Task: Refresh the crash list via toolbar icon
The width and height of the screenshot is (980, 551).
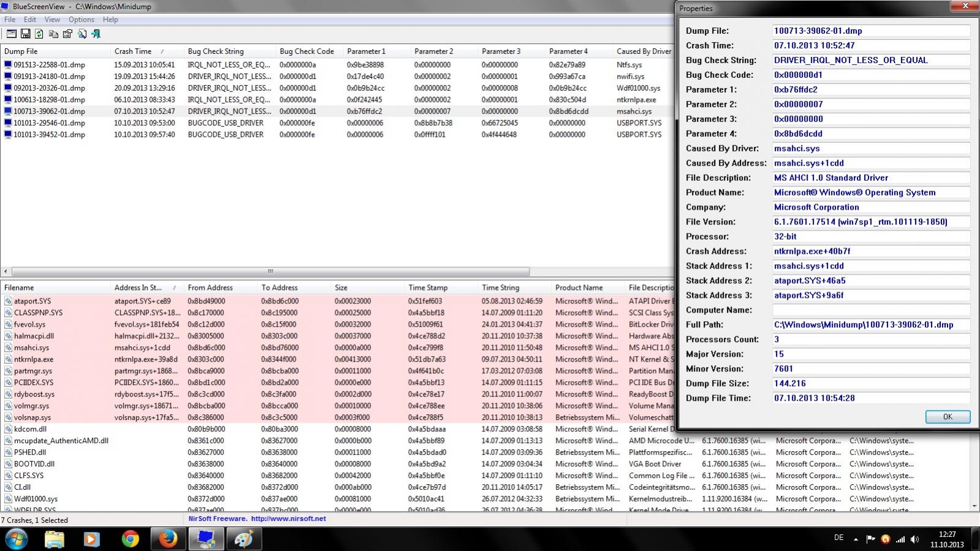Action: pyautogui.click(x=39, y=34)
